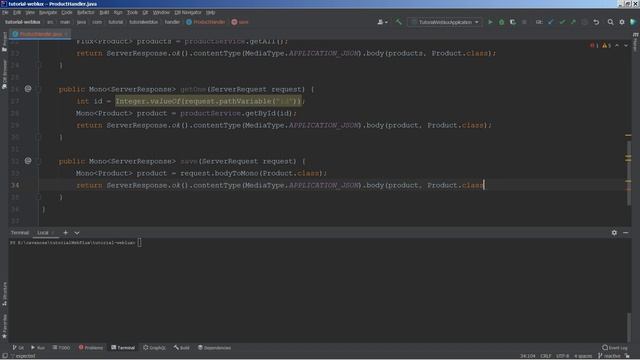Open the Project tool window sidebar
Screen dimensions: 640x360
[x=4, y=42]
